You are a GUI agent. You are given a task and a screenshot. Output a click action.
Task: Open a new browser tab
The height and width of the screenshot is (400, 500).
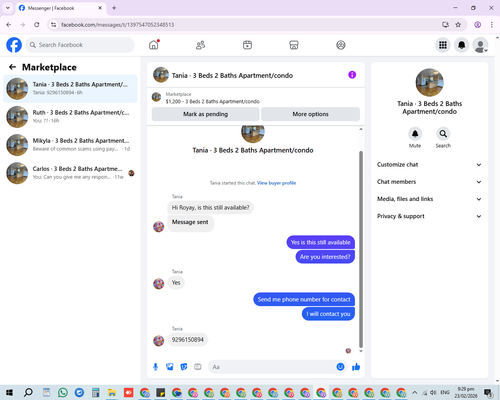pyautogui.click(x=114, y=8)
